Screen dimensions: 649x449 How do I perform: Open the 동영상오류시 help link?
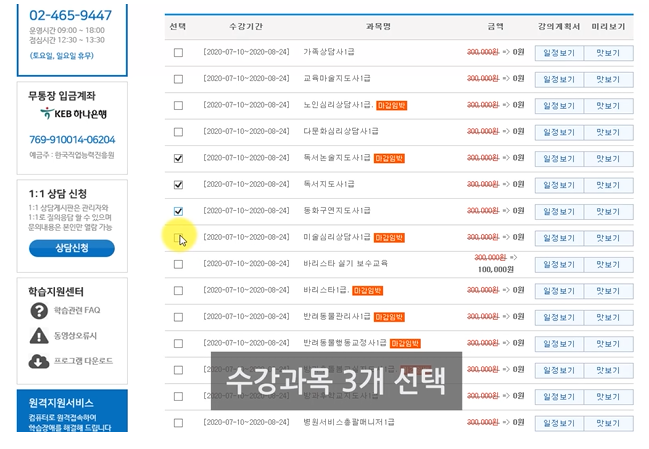[x=75, y=336]
